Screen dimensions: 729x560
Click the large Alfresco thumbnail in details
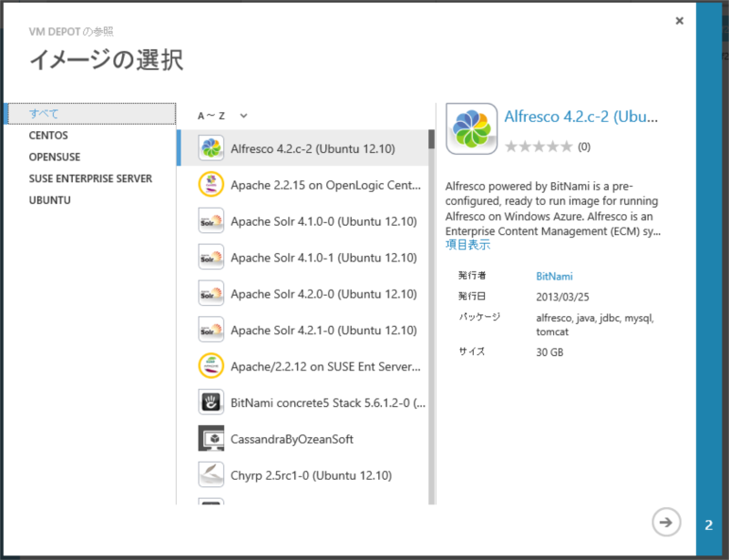pyautogui.click(x=471, y=128)
